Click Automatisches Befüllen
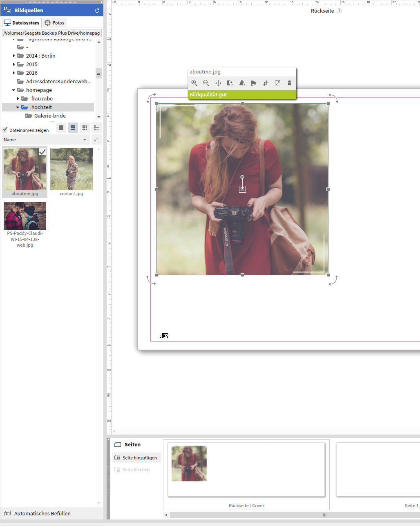The width and height of the screenshot is (420, 526). coord(42,513)
